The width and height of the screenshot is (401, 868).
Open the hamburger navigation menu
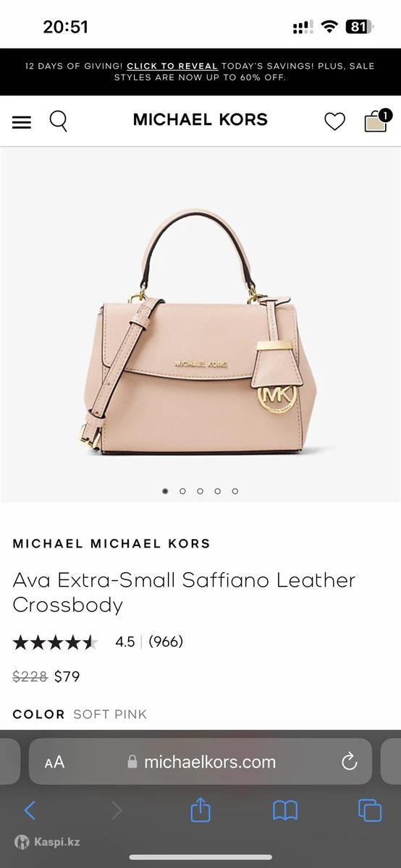(22, 122)
